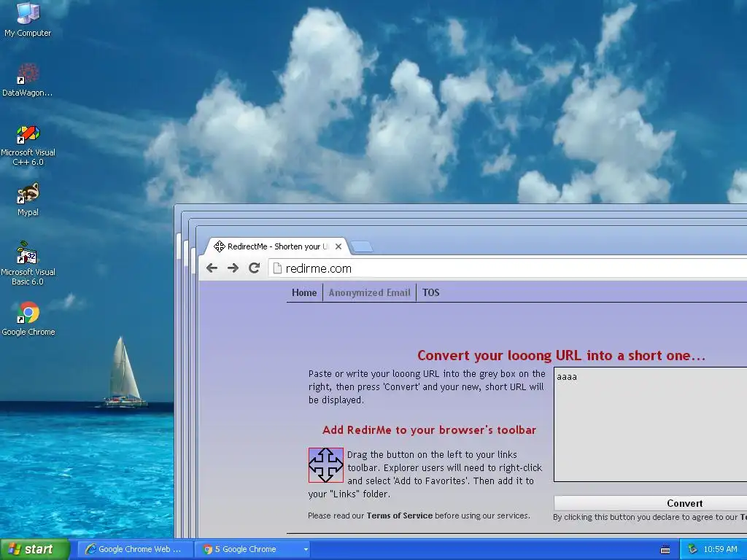Open the TOS menu link
The height and width of the screenshot is (560, 747).
[430, 292]
